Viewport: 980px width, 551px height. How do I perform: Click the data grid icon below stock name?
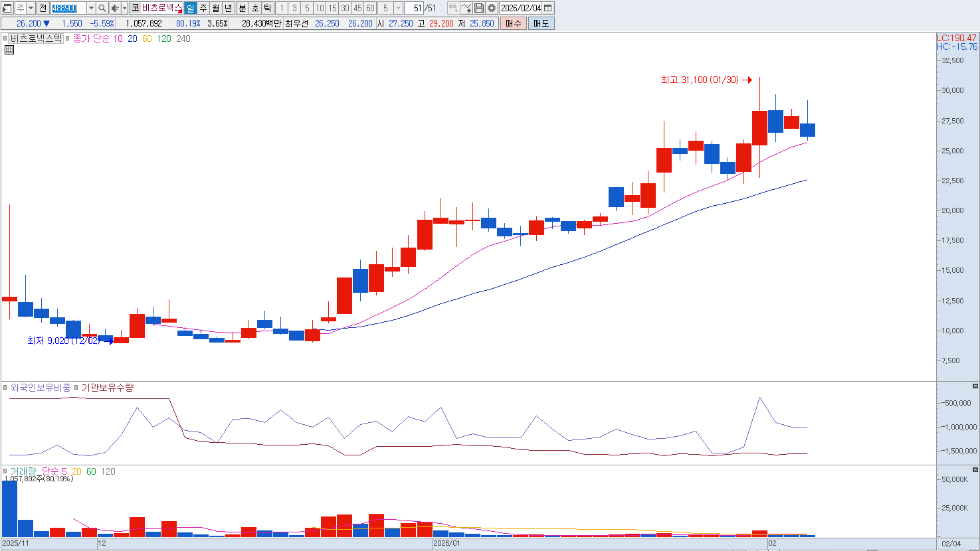coord(9,50)
